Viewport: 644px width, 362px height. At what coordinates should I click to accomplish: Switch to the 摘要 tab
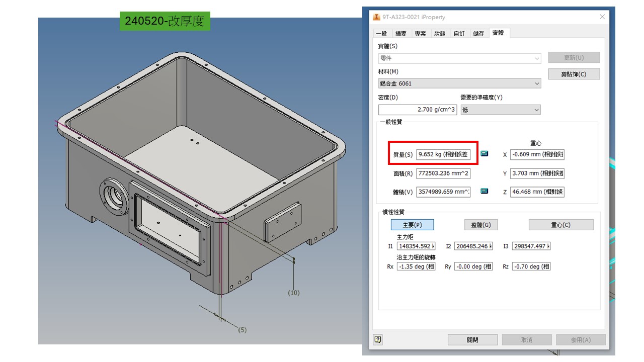click(x=400, y=34)
